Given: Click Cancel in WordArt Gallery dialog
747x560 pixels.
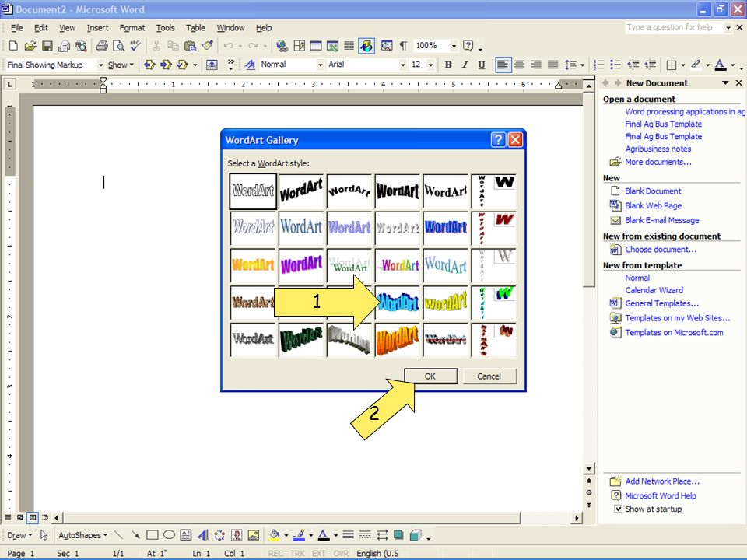Looking at the screenshot, I should point(489,376).
